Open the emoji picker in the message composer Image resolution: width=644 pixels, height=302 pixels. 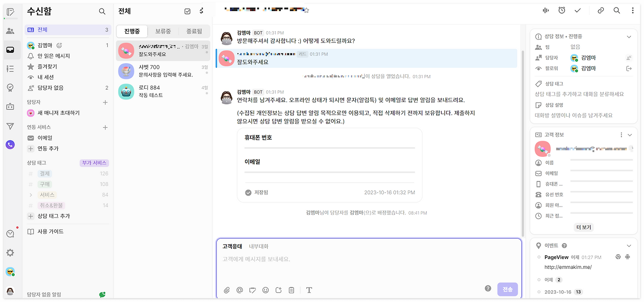tap(266, 290)
